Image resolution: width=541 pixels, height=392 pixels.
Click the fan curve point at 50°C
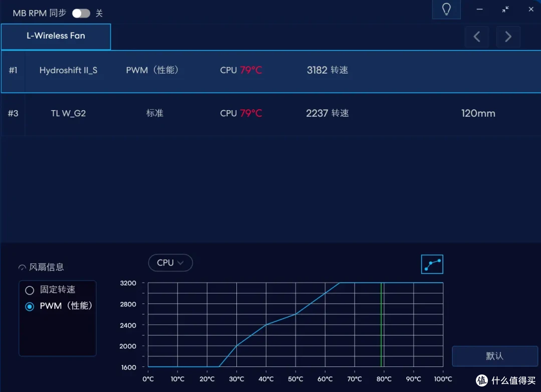[x=296, y=314]
